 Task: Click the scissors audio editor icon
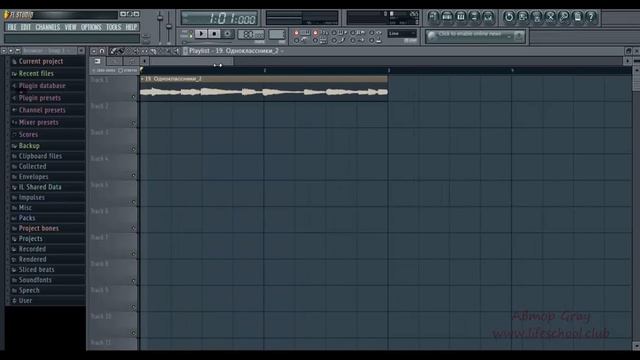click(550, 17)
